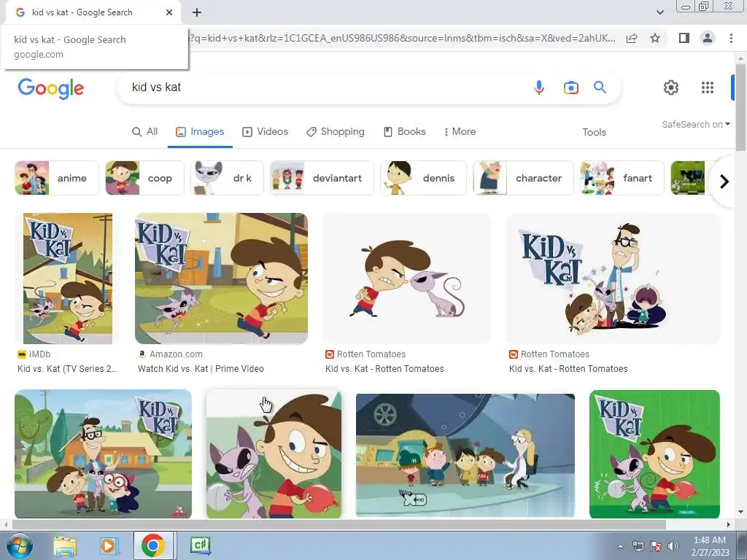
Task: Open Windows Explorer from the taskbar
Action: (x=65, y=545)
